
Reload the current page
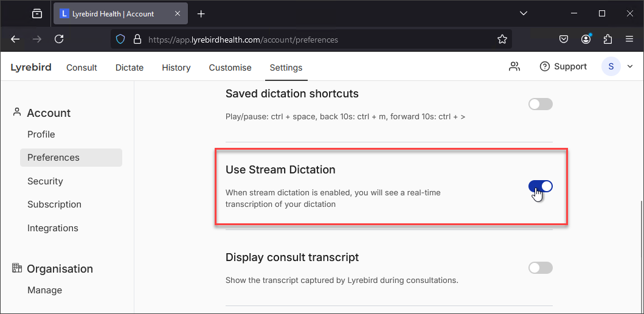pyautogui.click(x=59, y=39)
